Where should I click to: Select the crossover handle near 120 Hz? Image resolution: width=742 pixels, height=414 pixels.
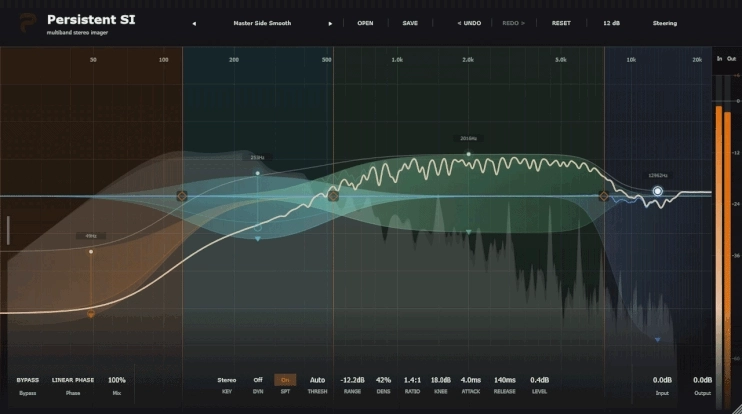(182, 196)
